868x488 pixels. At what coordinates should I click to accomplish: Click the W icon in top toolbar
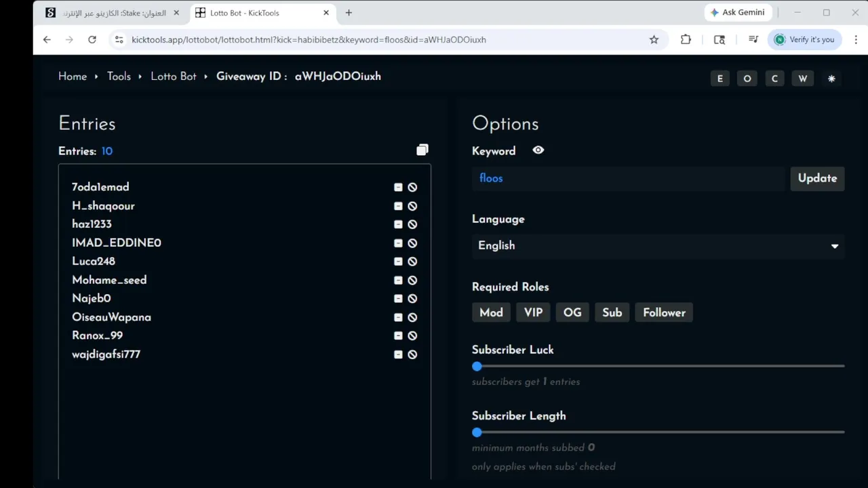(803, 79)
